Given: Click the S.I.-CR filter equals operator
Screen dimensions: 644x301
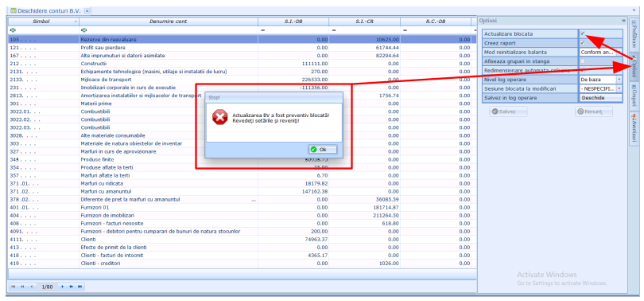Looking at the screenshot, I should (334, 30).
